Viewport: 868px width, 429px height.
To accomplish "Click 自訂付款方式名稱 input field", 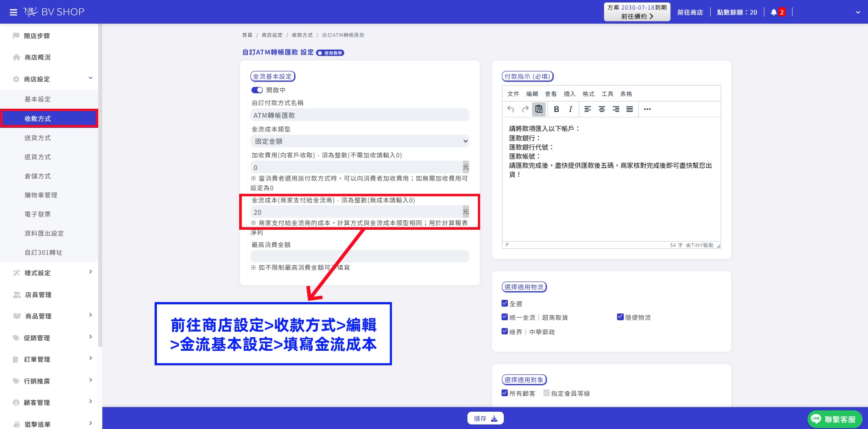I will (360, 115).
